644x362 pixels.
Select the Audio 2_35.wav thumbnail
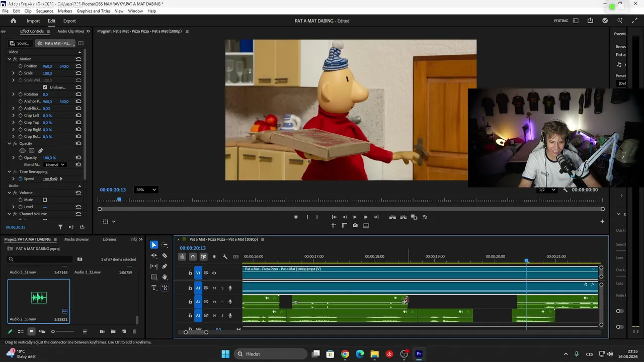click(39, 298)
